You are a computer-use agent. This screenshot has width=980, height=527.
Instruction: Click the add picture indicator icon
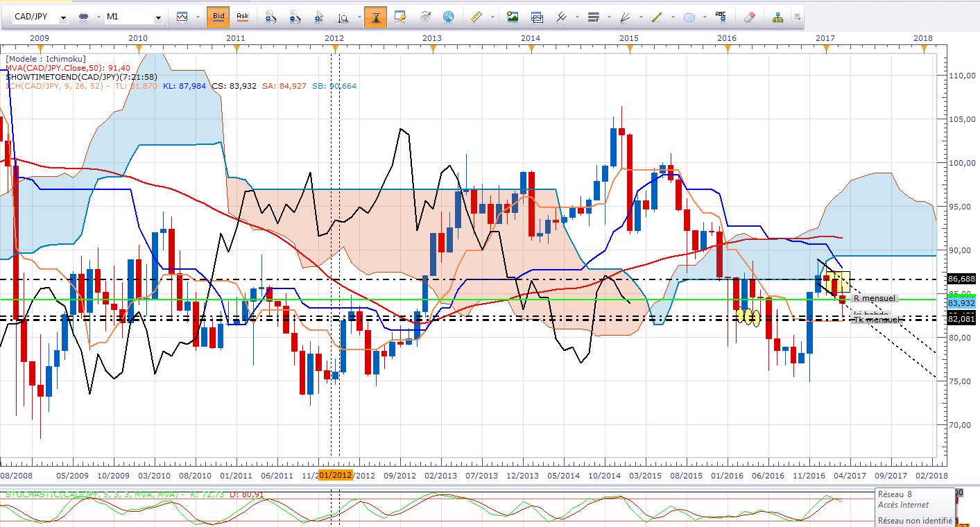[513, 17]
